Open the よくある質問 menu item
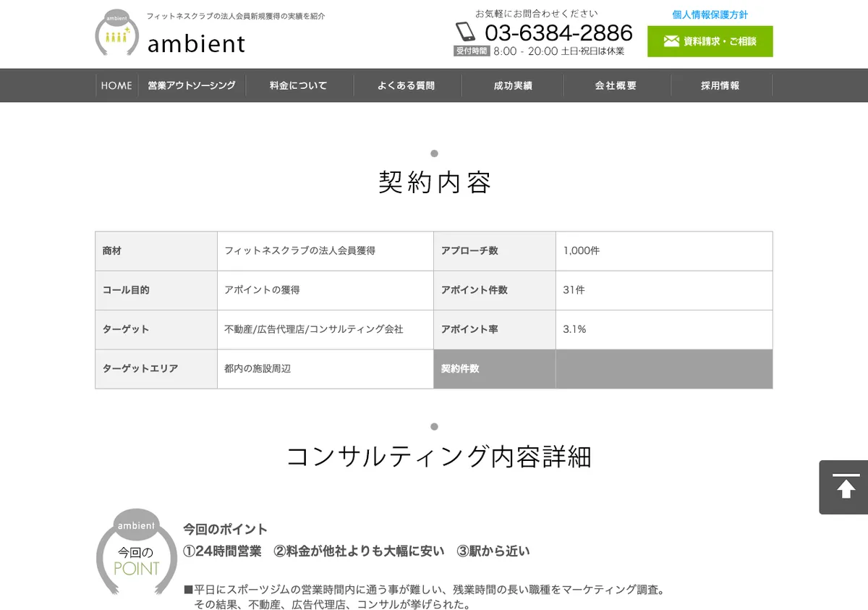The width and height of the screenshot is (868, 610). click(407, 85)
